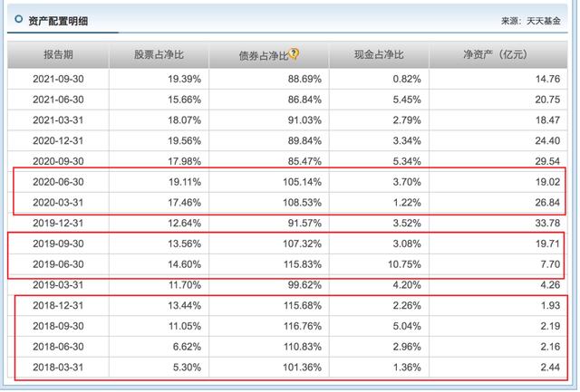Click the 101.36% bond ratio value
The height and width of the screenshot is (392, 580).
(303, 368)
